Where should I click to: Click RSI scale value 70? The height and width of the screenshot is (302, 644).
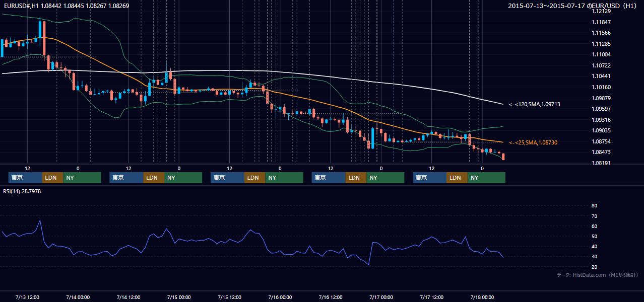594,216
